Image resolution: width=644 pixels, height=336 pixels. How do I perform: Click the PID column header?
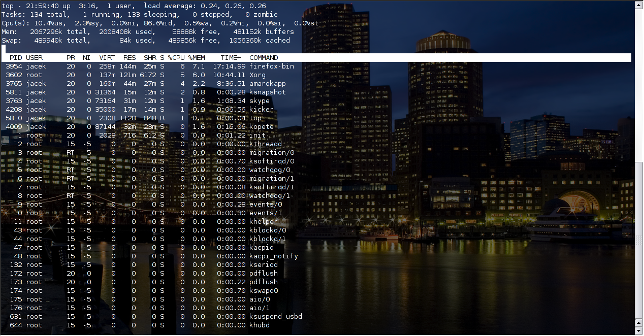(x=16, y=58)
